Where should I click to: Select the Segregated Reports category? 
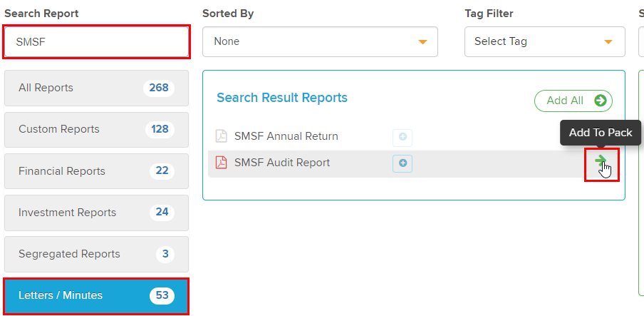click(96, 254)
